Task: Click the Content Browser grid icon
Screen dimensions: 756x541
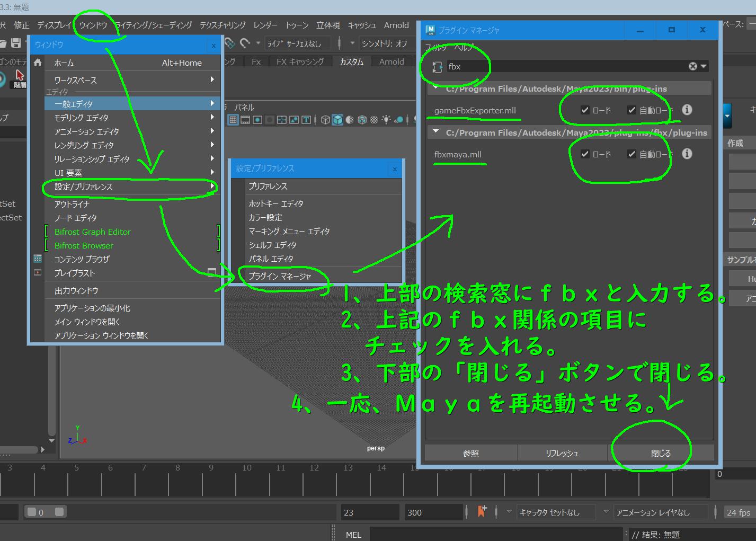Action: click(x=38, y=259)
